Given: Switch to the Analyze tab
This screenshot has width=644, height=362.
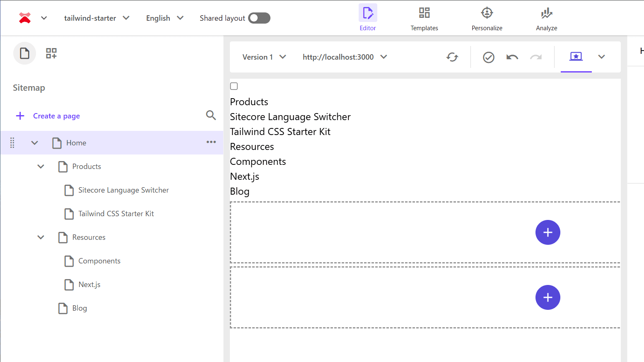Looking at the screenshot, I should coord(546,19).
